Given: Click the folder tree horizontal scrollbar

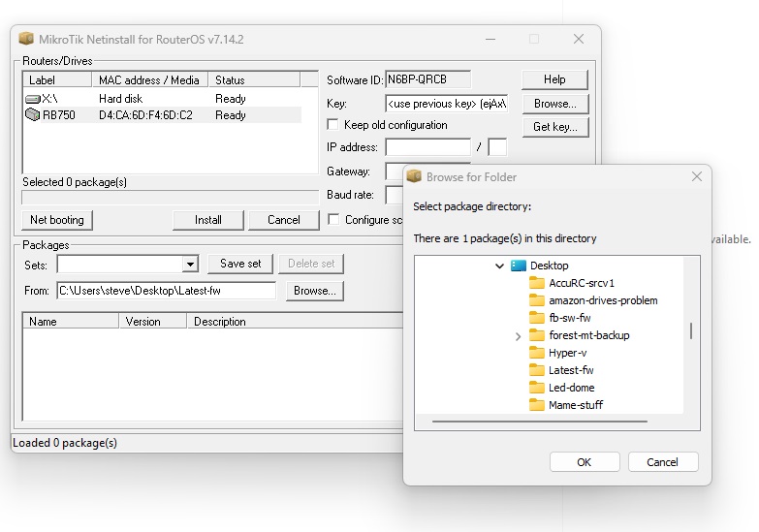Looking at the screenshot, I should (x=540, y=422).
